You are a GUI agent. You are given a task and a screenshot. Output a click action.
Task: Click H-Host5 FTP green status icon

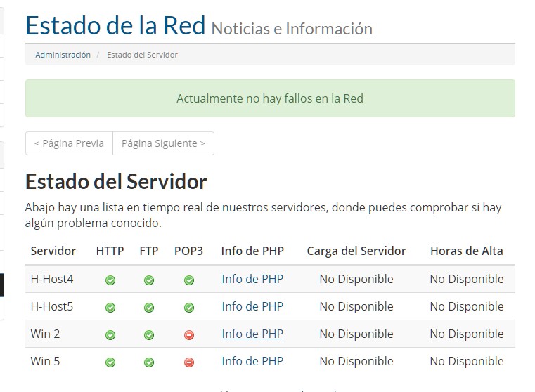tap(149, 308)
